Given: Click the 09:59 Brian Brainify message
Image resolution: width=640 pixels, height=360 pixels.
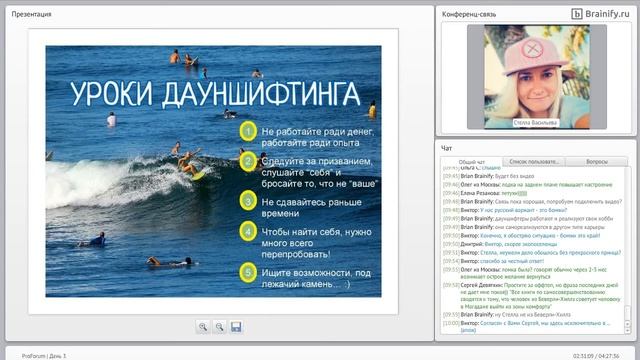Looking at the screenshot, I should 507,315.
